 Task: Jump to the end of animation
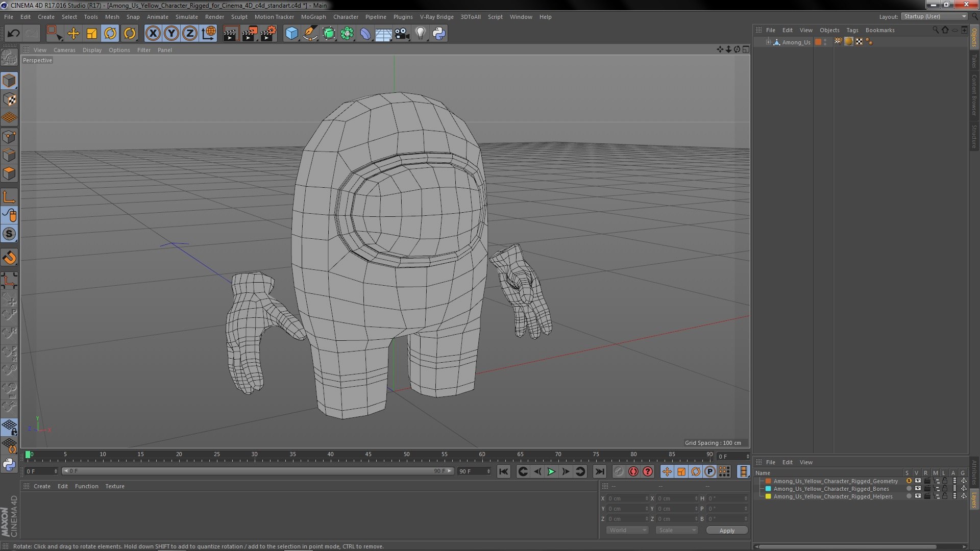coord(600,471)
